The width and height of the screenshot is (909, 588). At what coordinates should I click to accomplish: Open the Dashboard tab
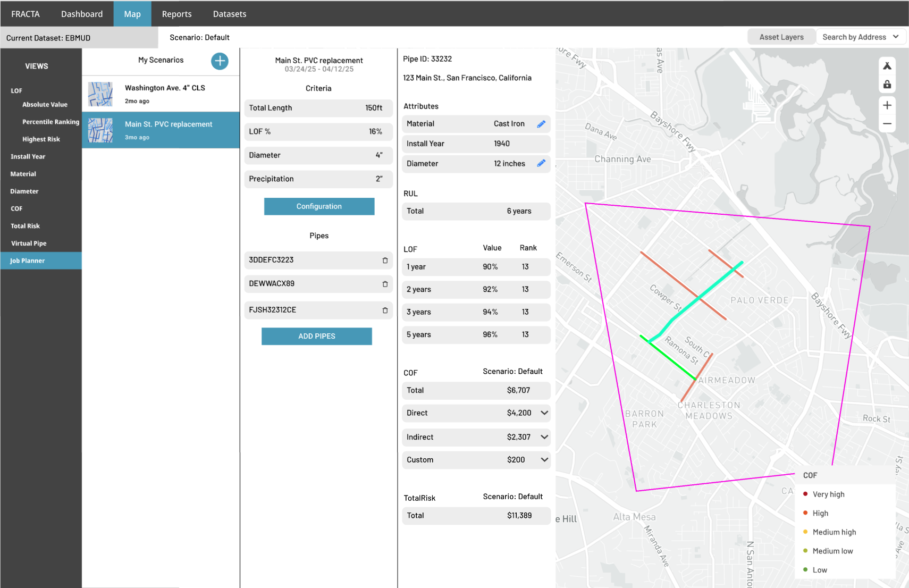(x=82, y=14)
